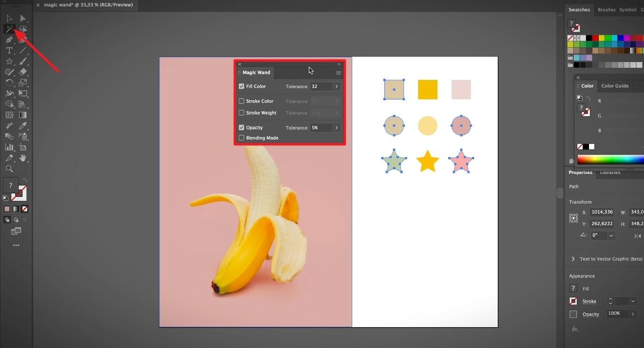Select the Line Segment tool
This screenshot has height=348, width=644.
[x=23, y=51]
